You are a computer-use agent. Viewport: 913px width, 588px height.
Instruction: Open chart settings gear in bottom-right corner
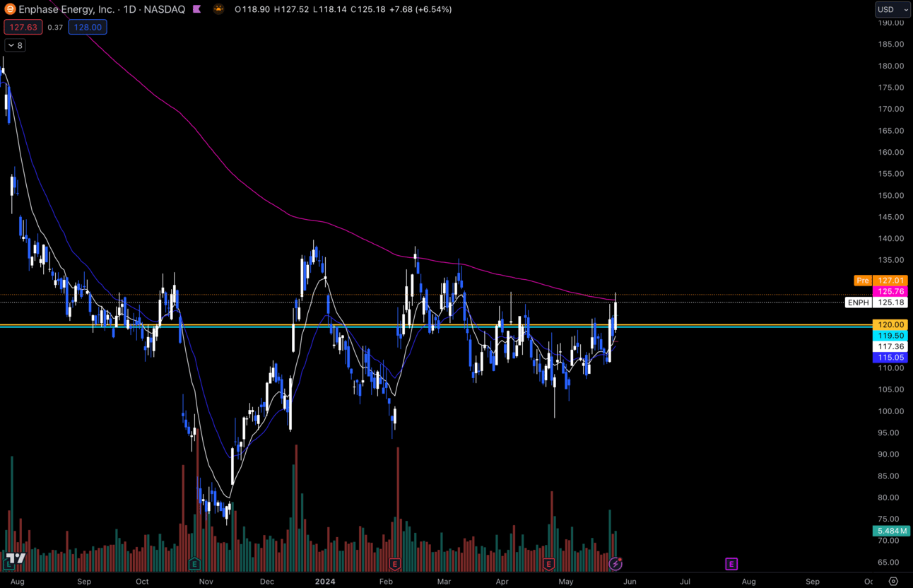coord(893,581)
